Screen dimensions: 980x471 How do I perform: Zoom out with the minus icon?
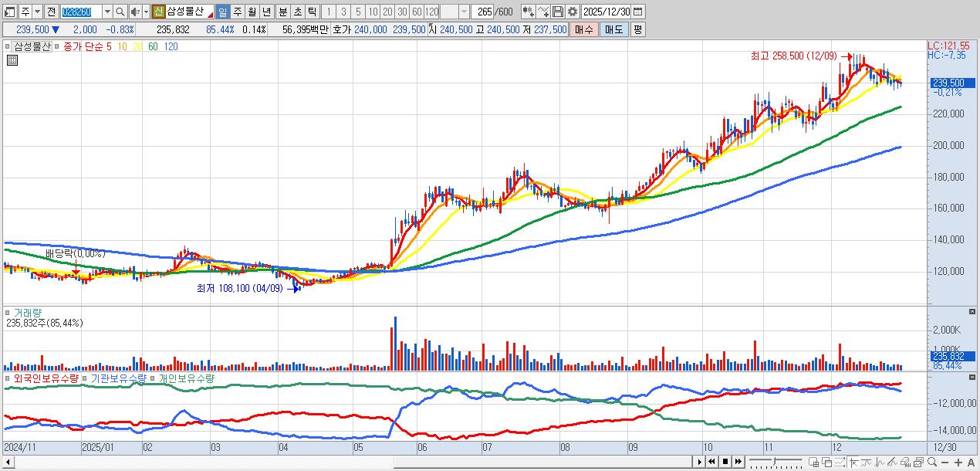[x=945, y=462]
